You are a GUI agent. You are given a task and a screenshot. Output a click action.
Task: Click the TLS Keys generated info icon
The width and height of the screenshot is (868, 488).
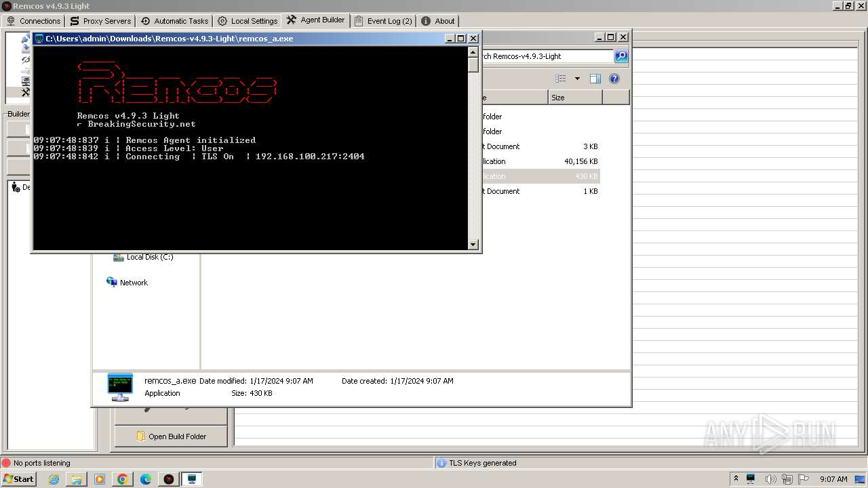441,463
